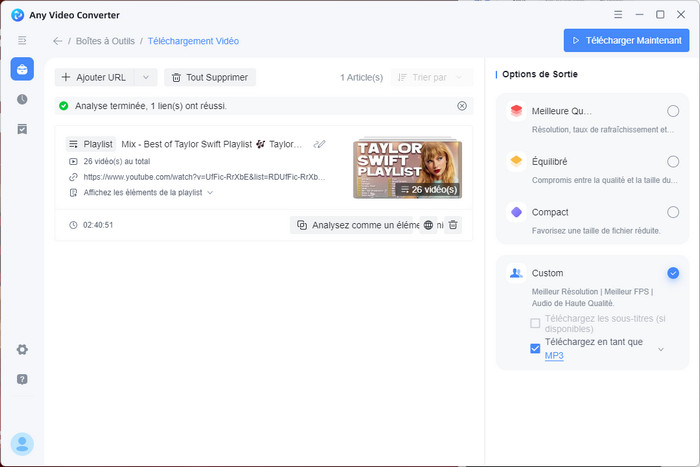The image size is (700, 467).
Task: Click the back arrow in breadcrumb
Action: 58,41
